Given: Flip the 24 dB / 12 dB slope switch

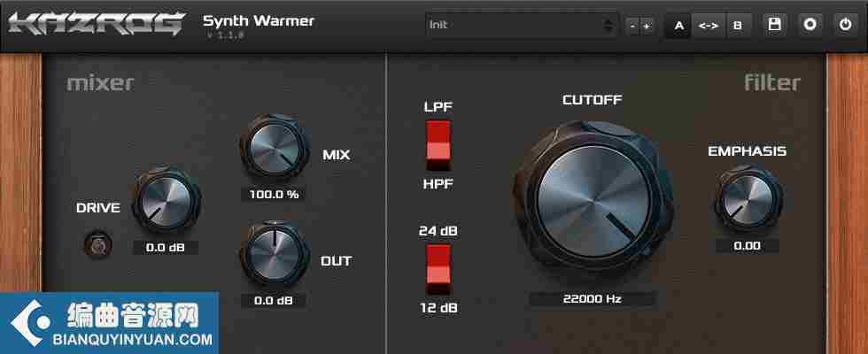Looking at the screenshot, I should click(x=438, y=270).
